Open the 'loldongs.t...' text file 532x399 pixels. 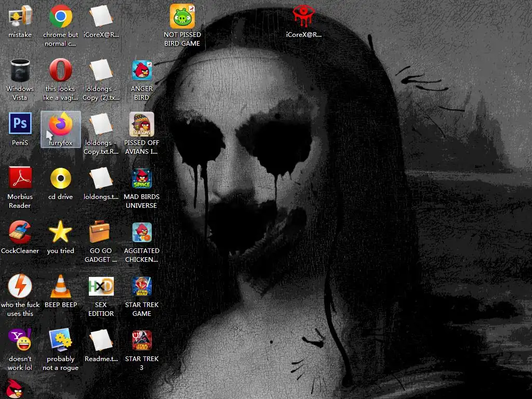[101, 178]
